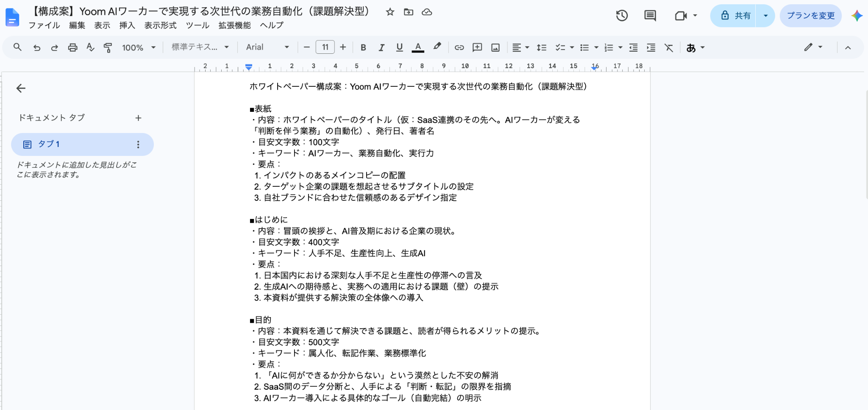Edit the font size field
This screenshot has height=410, width=868.
point(325,47)
